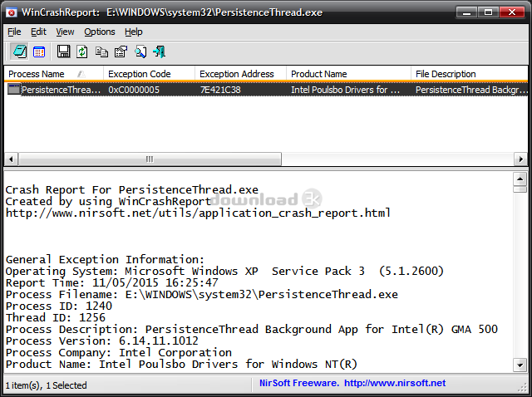This screenshot has width=532, height=397.
Task: Click the 'Product Name: Intel Poulsbo' report line
Action: click(181, 365)
